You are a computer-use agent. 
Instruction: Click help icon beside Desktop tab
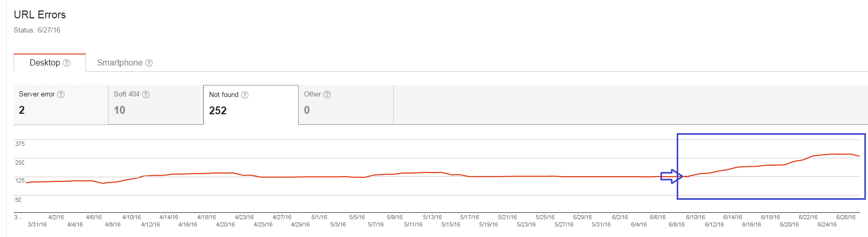click(67, 63)
